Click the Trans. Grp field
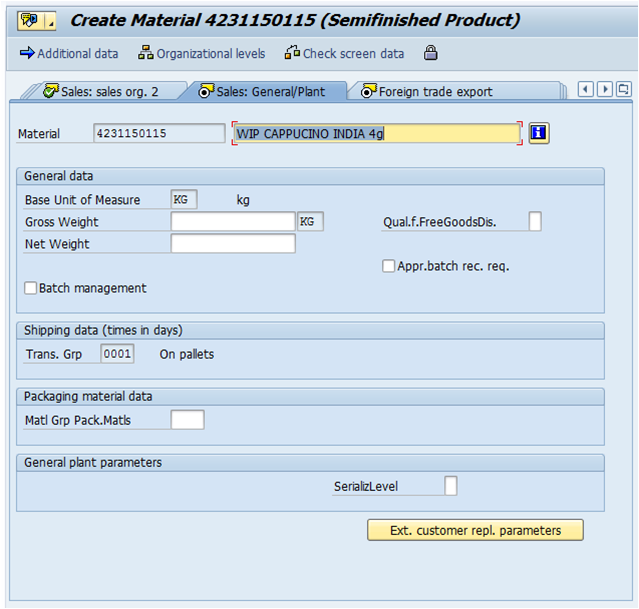 [117, 354]
